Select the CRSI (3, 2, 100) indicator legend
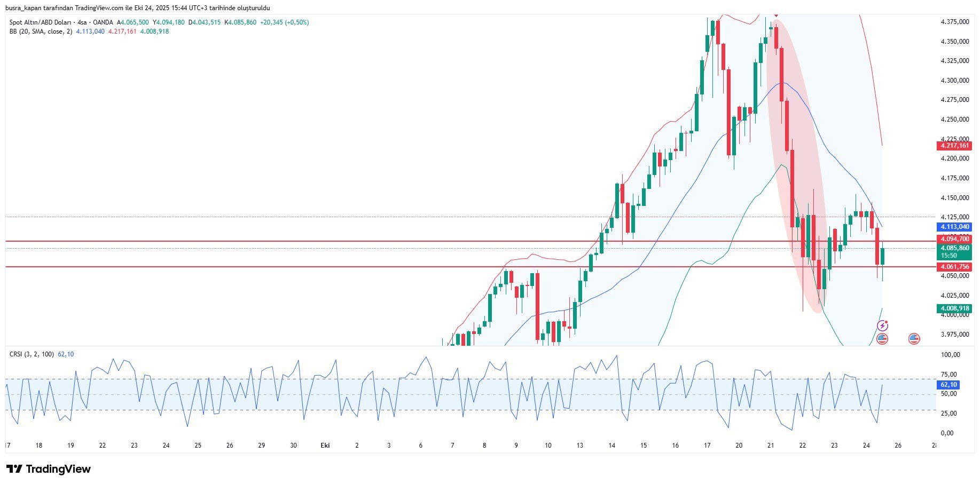Screen dimensions: 980x485 click(32, 354)
